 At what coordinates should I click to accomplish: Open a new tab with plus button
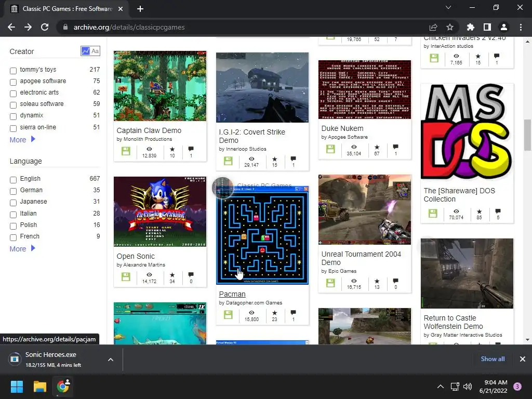pos(140,9)
